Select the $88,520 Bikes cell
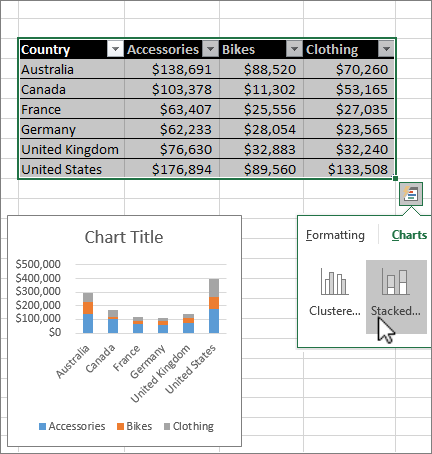Screen dimensions: 432x454 261,69
